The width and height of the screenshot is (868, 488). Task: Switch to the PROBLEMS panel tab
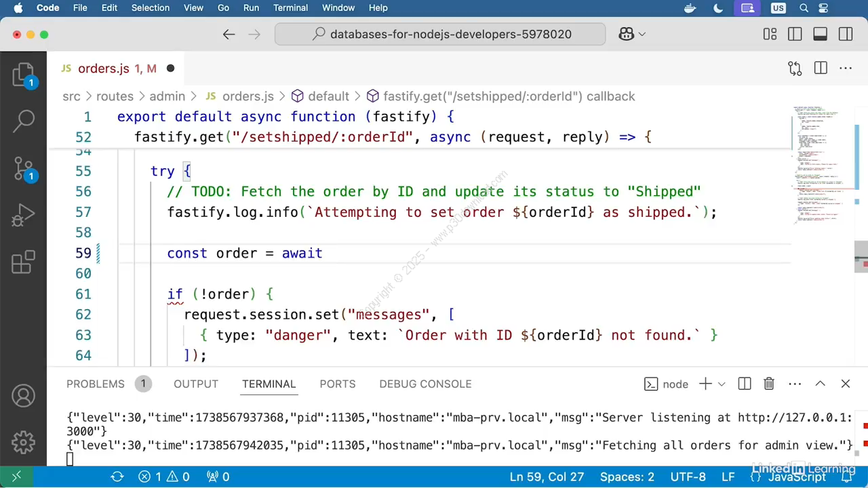coord(96,384)
